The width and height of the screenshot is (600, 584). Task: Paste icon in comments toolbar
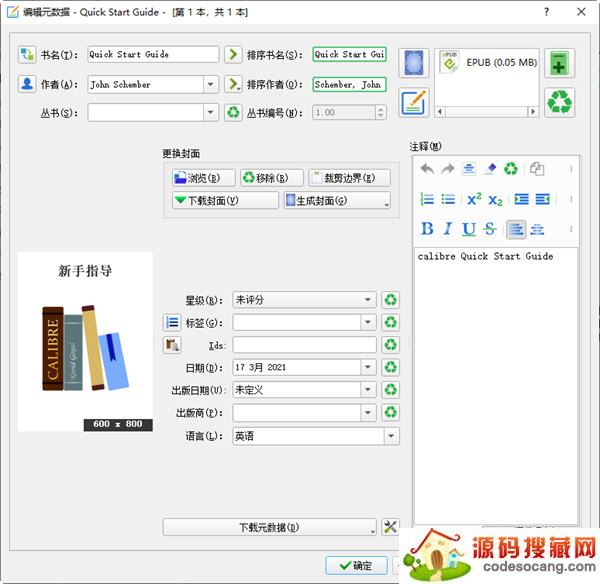click(x=537, y=169)
